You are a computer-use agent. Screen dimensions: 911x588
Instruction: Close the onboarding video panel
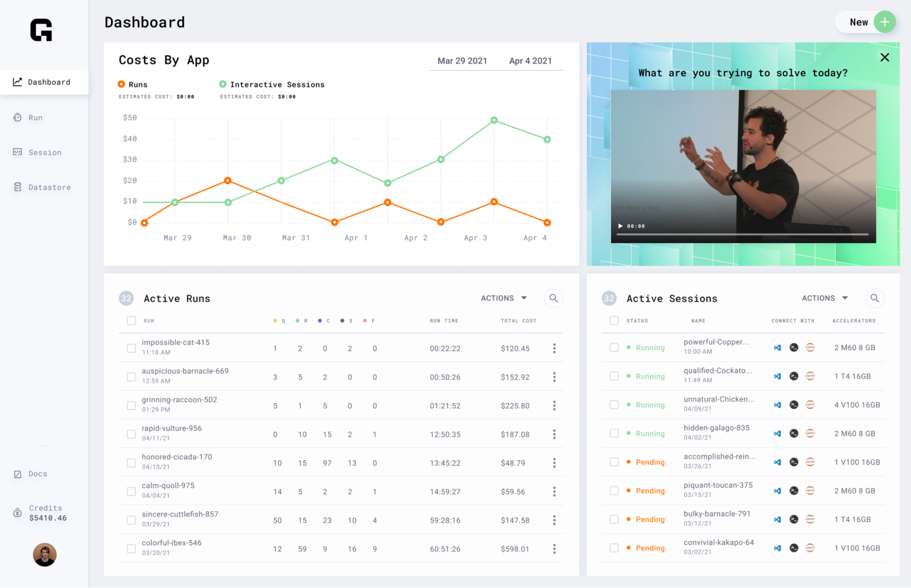click(885, 57)
